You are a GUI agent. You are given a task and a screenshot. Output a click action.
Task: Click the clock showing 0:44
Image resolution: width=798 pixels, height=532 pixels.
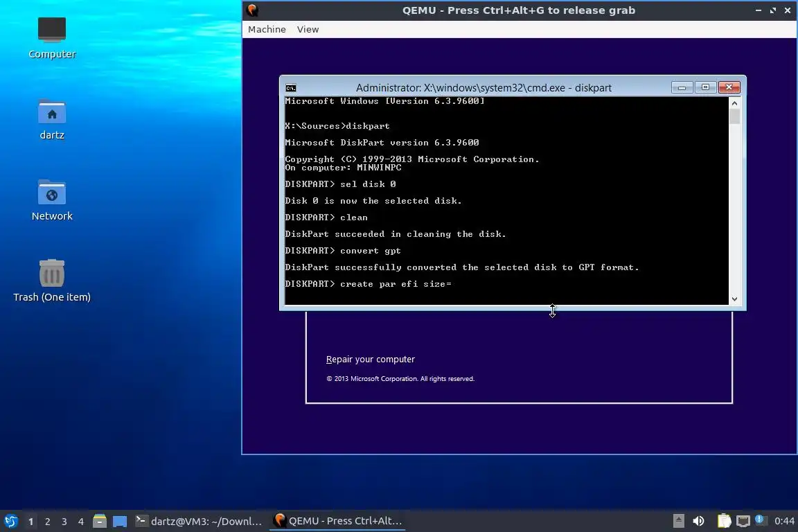[784, 521]
